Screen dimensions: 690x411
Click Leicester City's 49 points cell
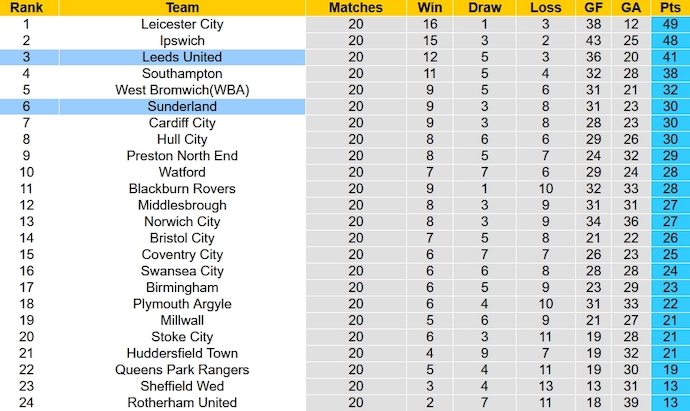click(670, 24)
